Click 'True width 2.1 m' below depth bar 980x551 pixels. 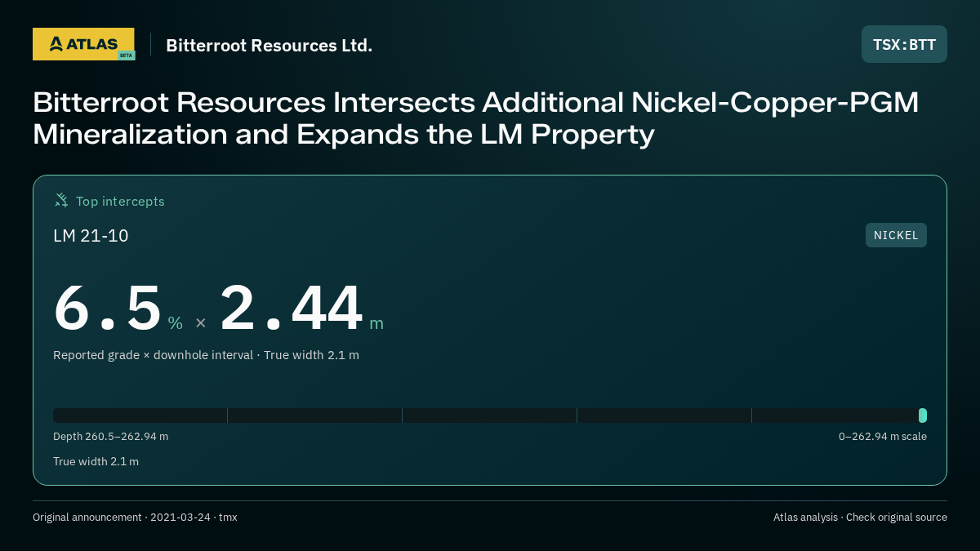click(96, 462)
